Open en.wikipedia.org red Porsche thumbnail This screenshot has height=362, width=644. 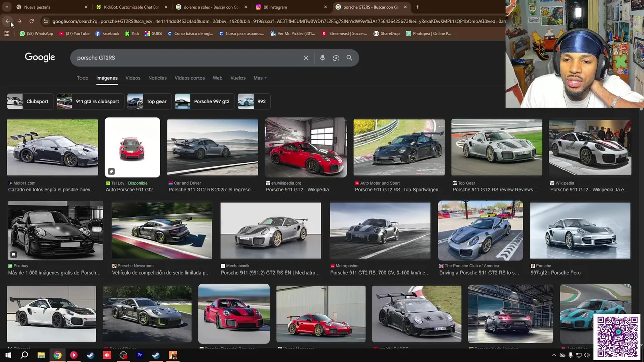click(x=305, y=147)
